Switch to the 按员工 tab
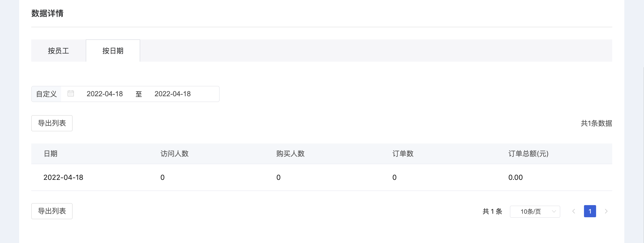The height and width of the screenshot is (243, 644). (58, 51)
